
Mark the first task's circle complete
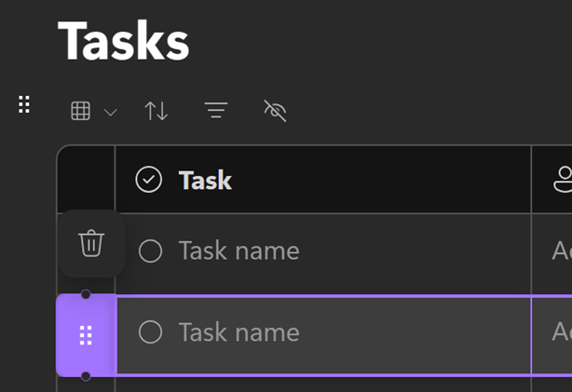(x=150, y=250)
